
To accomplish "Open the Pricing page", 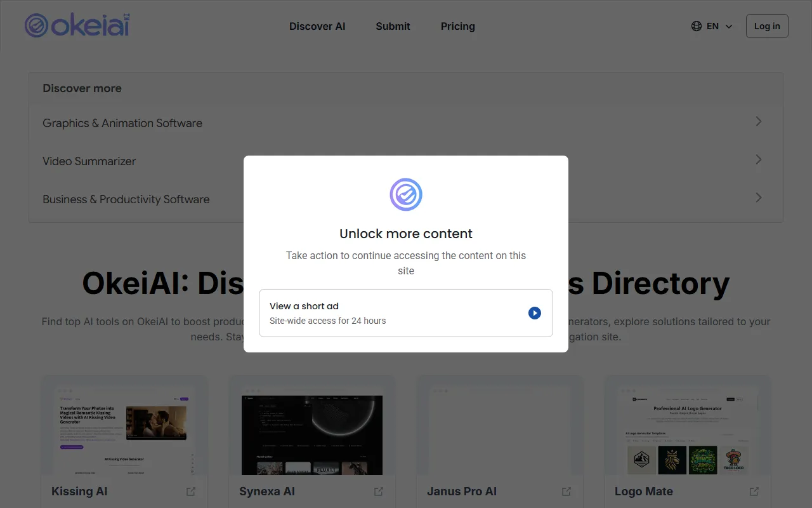I will click(457, 26).
